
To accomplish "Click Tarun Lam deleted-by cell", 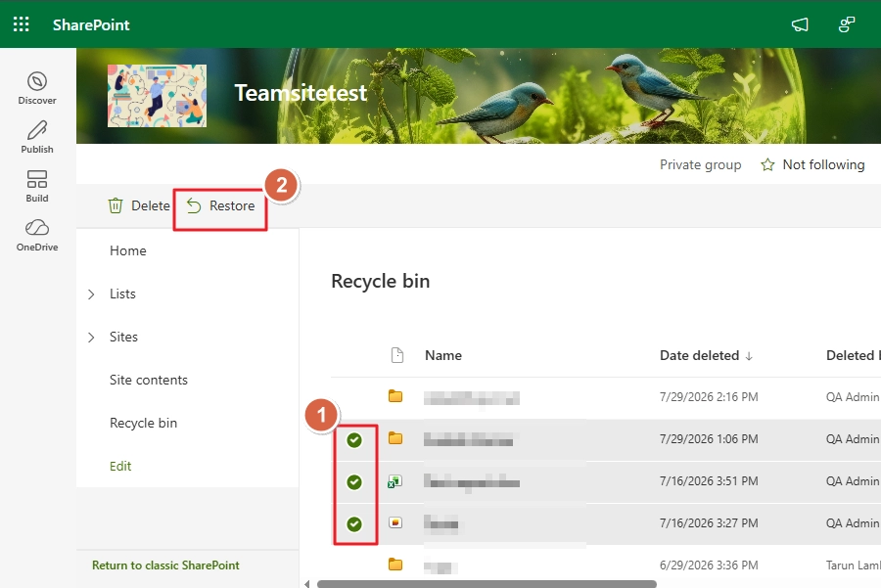I will [853, 565].
